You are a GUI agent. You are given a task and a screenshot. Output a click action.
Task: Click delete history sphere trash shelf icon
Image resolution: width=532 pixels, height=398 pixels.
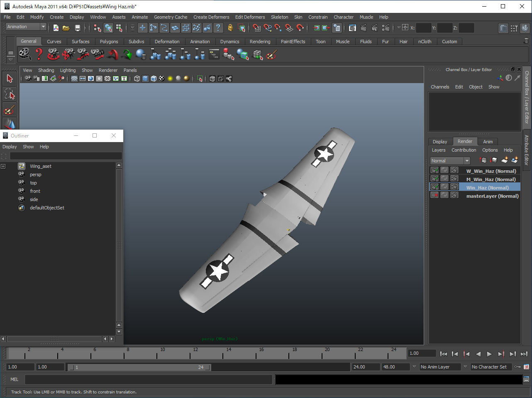click(141, 54)
